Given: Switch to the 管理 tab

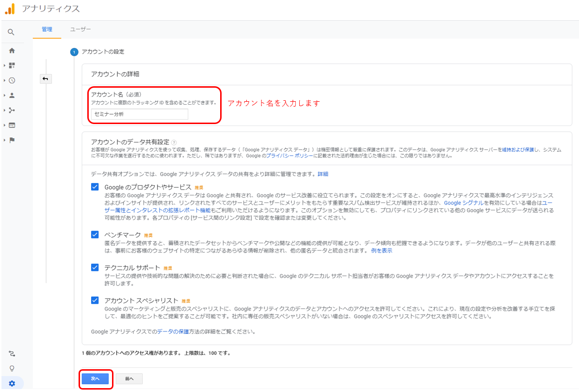Looking at the screenshot, I should pyautogui.click(x=47, y=29).
